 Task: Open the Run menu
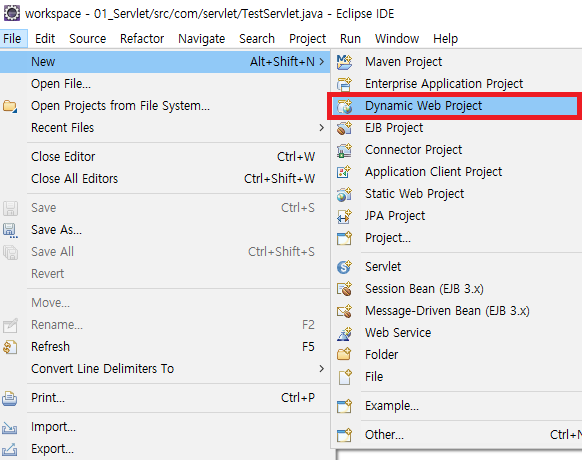(x=350, y=39)
